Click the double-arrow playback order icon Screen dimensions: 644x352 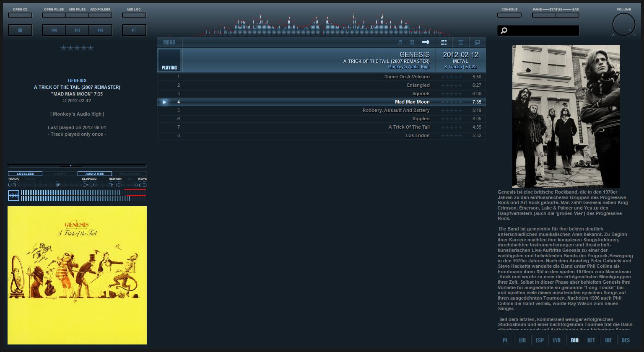[x=426, y=42]
